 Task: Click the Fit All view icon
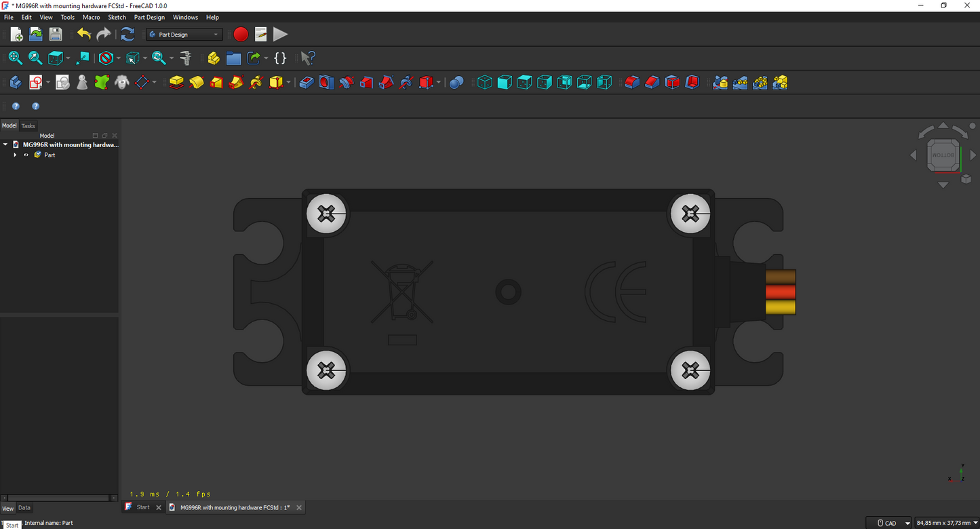point(15,58)
